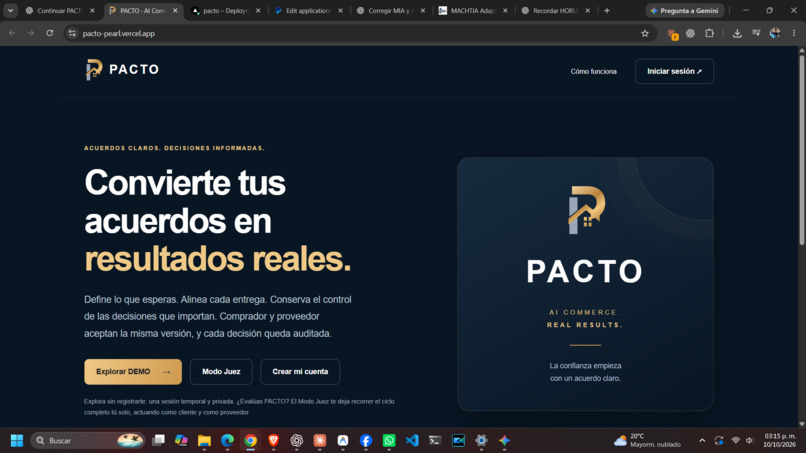806x453 pixels.
Task: Open the Settings gear on the taskbar
Action: [481, 441]
